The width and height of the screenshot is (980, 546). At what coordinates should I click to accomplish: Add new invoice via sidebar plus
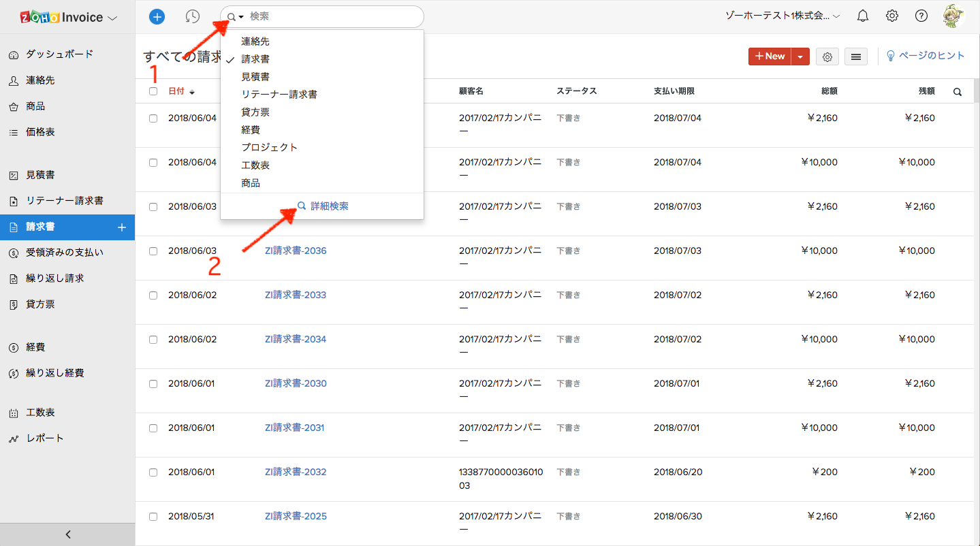click(x=123, y=227)
